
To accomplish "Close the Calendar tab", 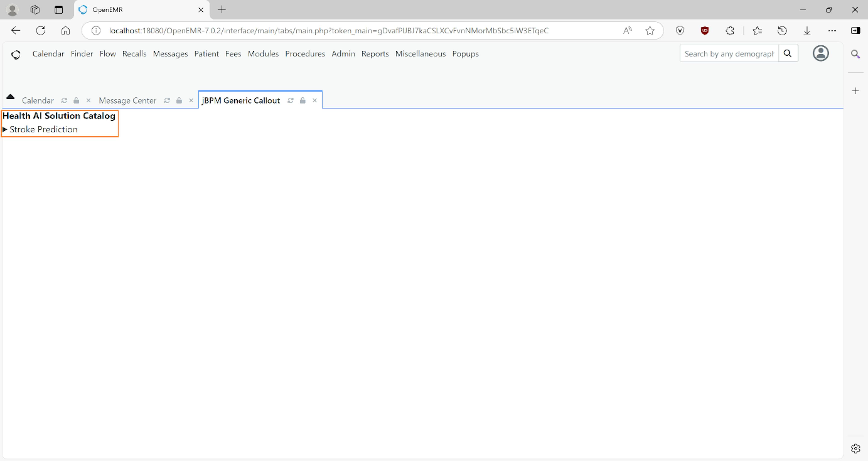I will 89,100.
